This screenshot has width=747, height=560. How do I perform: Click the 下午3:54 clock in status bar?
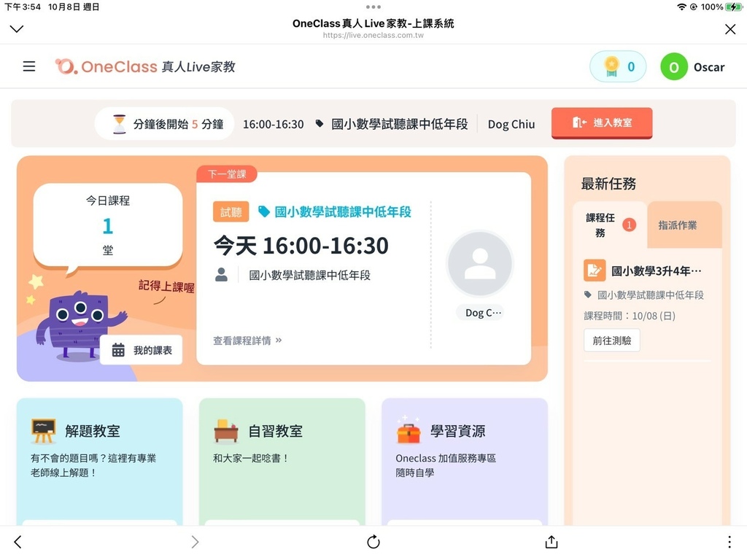23,7
